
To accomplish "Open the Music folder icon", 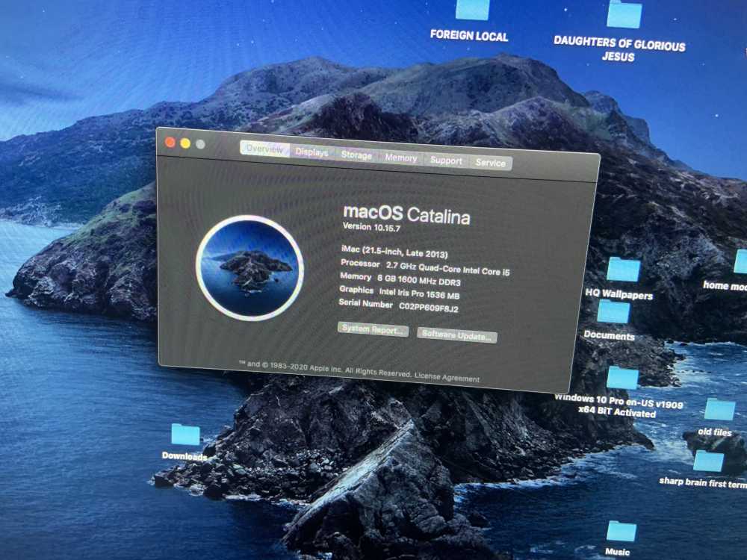I will click(x=622, y=532).
